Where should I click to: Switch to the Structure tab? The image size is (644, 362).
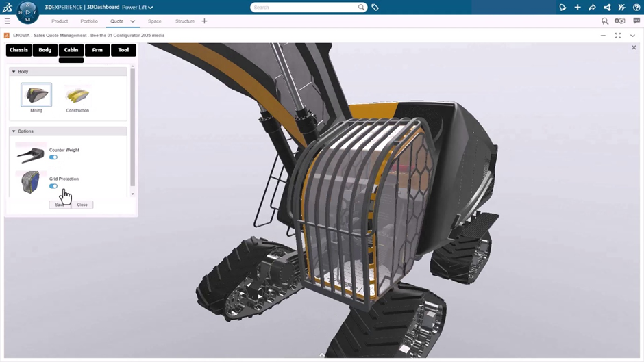(185, 21)
